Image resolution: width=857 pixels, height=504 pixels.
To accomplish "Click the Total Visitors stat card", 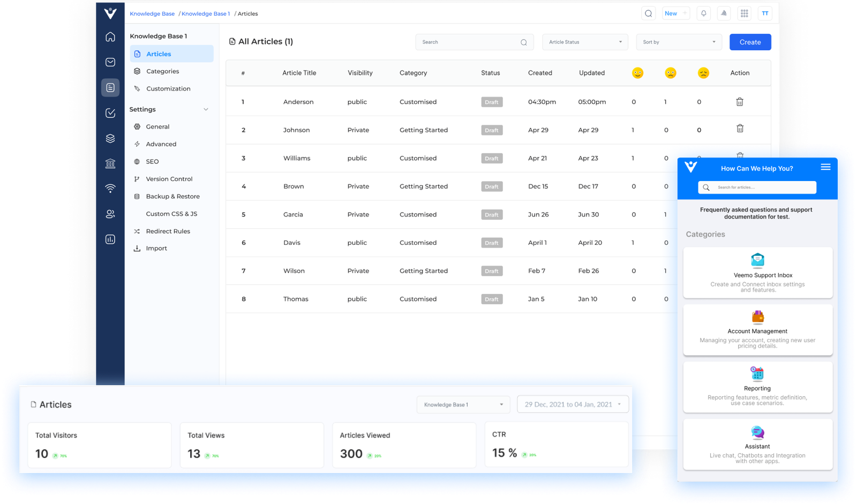I will coord(100,445).
